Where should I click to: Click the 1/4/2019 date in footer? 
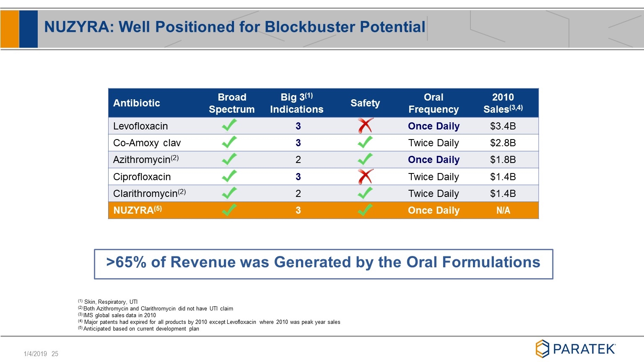click(35, 354)
